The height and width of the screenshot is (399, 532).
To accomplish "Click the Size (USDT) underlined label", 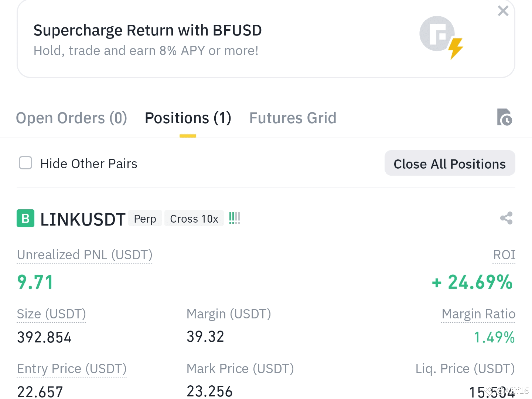I will [51, 314].
